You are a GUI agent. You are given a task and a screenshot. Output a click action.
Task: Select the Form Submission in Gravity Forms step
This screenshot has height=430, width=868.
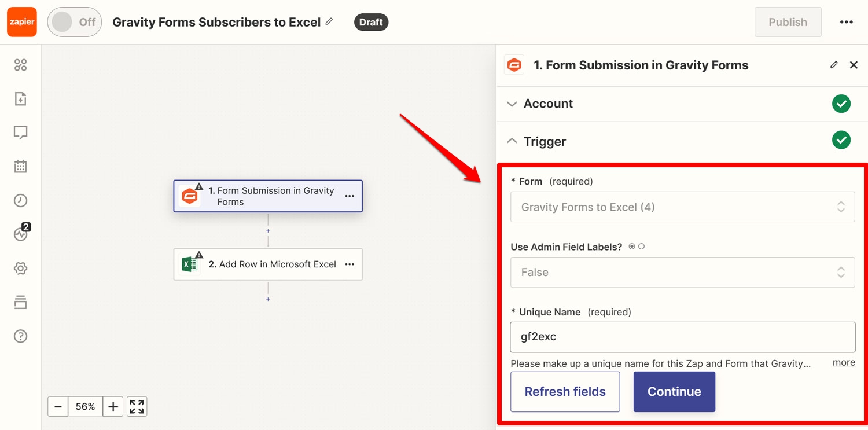click(x=268, y=196)
